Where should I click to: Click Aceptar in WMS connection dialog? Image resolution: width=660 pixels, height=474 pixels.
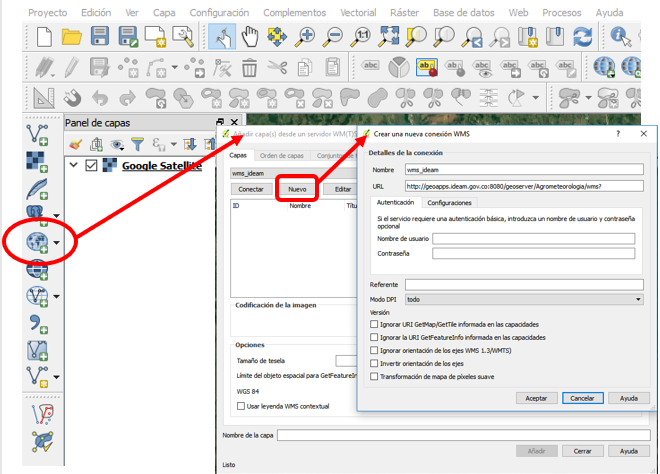(536, 398)
